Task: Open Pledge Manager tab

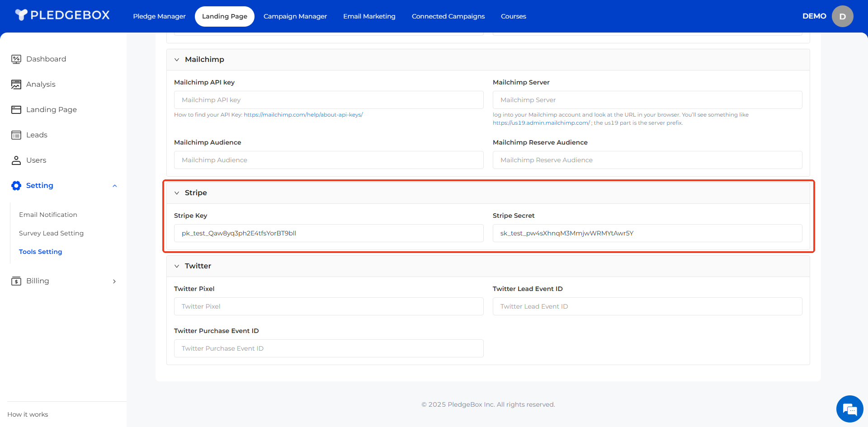Action: [159, 16]
